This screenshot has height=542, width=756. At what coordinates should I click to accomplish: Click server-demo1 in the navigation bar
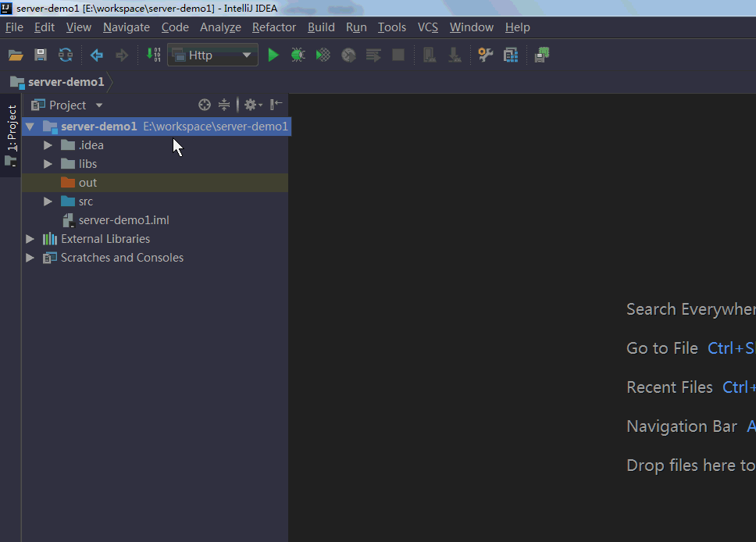66,82
